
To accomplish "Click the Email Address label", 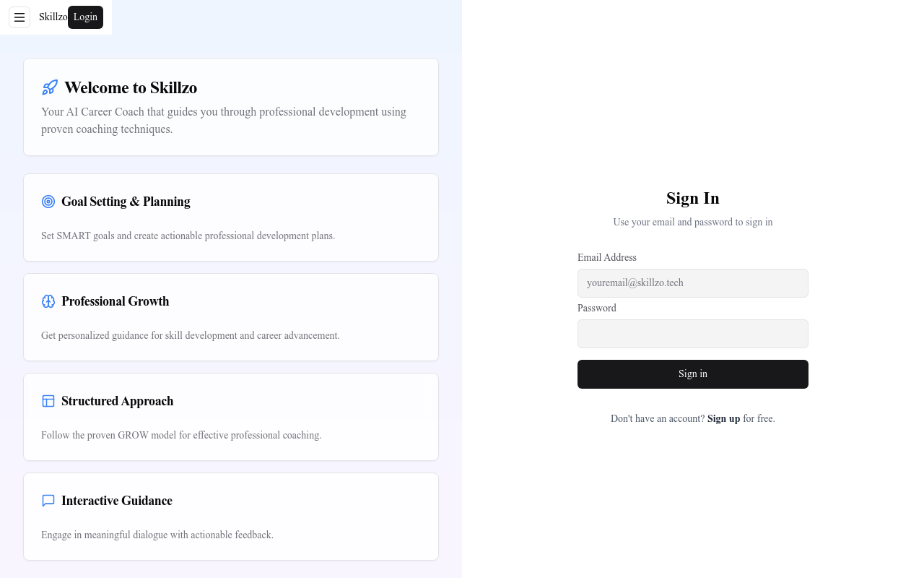I will point(607,257).
